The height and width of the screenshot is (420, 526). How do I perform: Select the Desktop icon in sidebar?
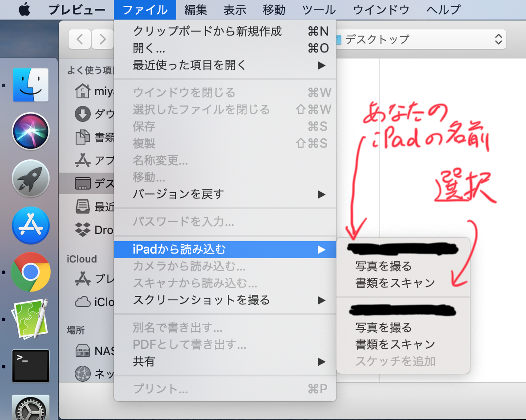pyautogui.click(x=82, y=183)
